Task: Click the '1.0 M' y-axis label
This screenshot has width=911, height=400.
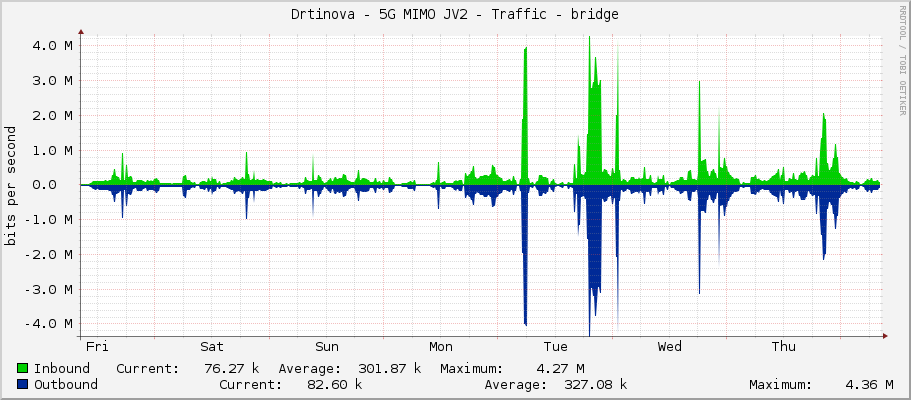Action: [53, 151]
